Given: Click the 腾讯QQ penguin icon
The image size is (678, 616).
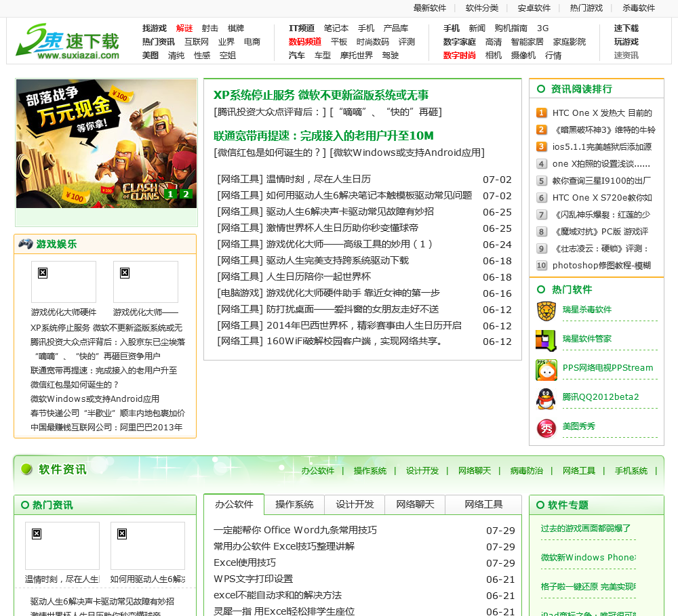Looking at the screenshot, I should pyautogui.click(x=546, y=398).
